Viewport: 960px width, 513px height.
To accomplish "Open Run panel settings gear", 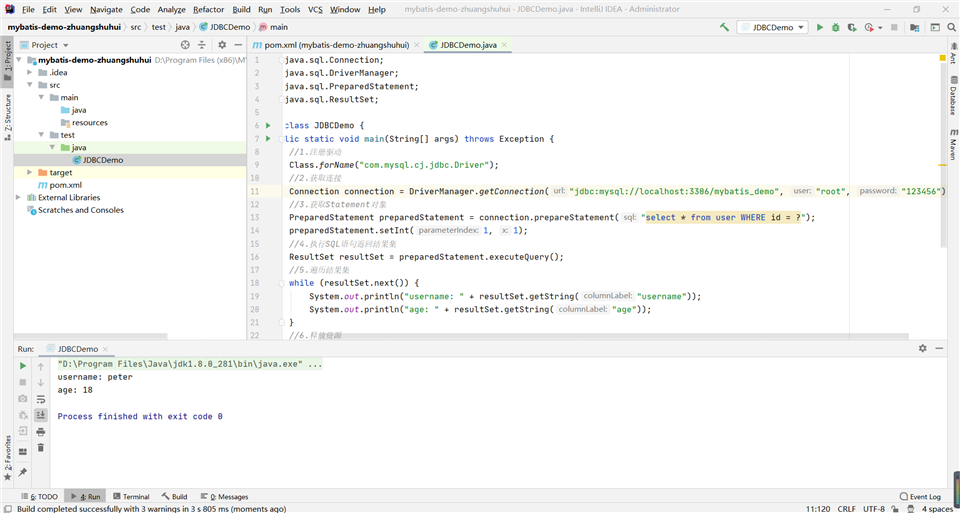I will tap(923, 348).
